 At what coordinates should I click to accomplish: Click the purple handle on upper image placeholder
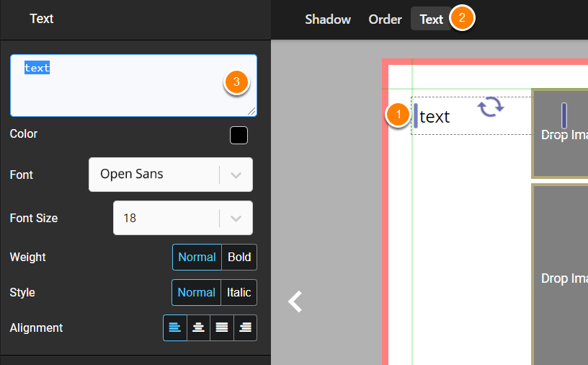pos(564,115)
